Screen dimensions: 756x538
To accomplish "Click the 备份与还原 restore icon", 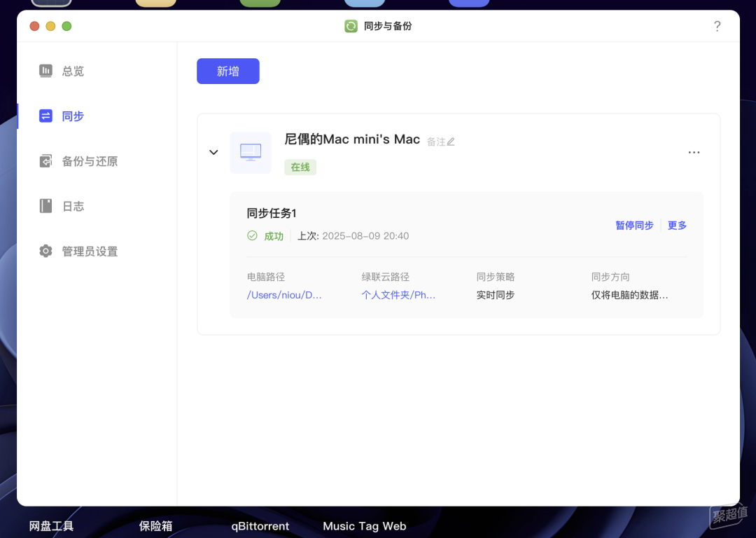I will coord(45,160).
